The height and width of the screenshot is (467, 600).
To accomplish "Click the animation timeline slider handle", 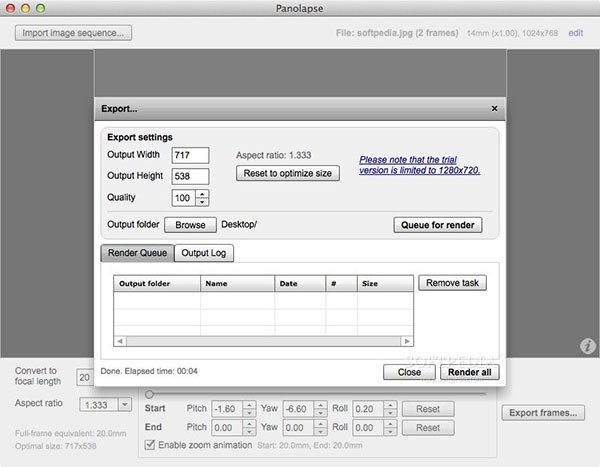I will coord(149,394).
